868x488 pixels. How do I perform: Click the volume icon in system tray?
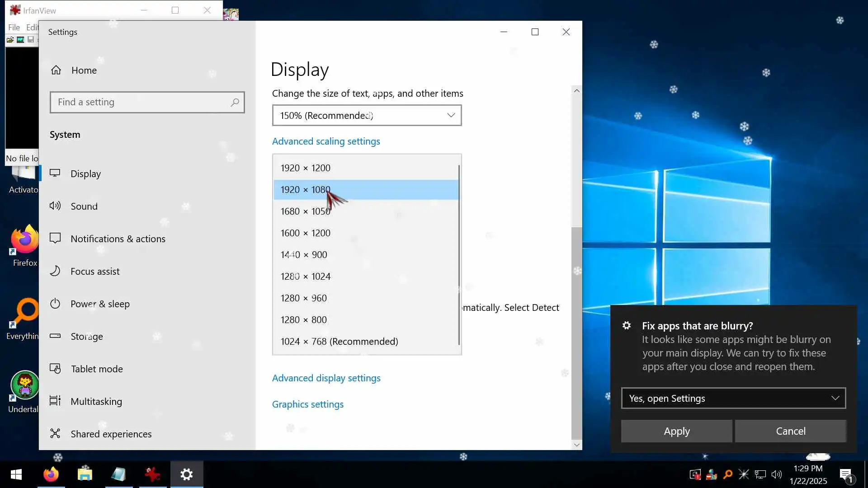click(x=776, y=474)
